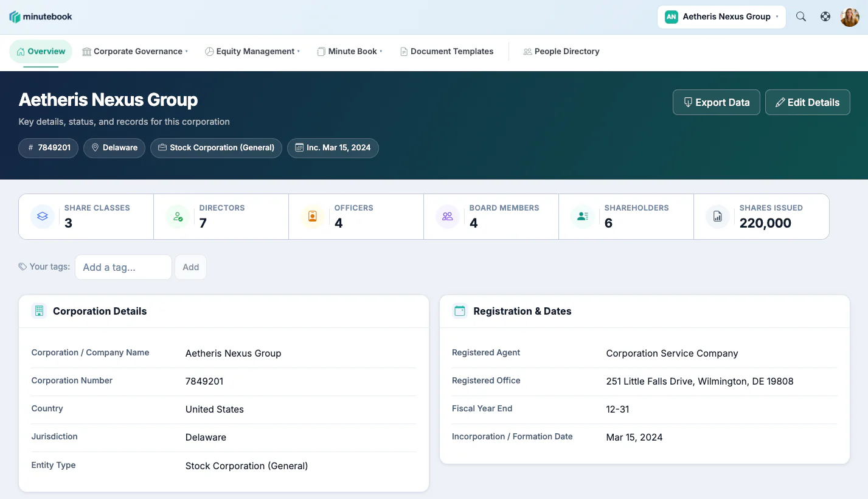Expand the Minute Book menu

coord(350,52)
